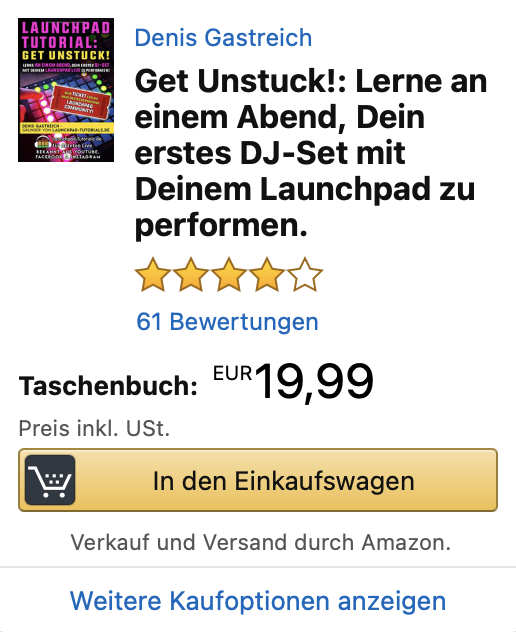Viewport: 516px width, 632px height.
Task: Open the Launchpad Tutorial book cover image
Action: 66,90
